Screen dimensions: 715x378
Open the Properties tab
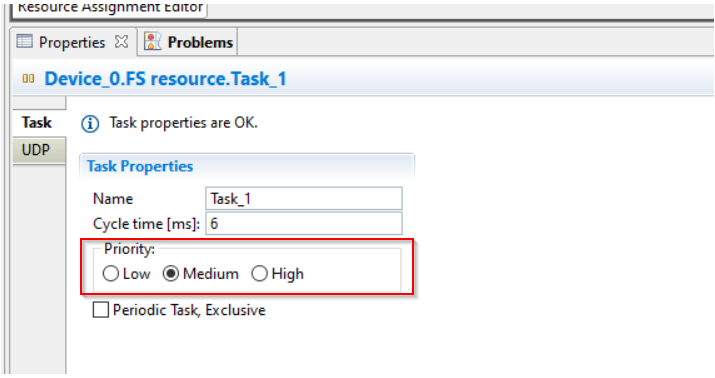point(73,42)
